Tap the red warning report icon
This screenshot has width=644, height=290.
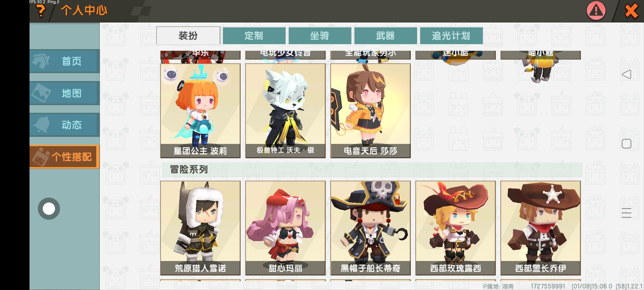click(x=596, y=11)
